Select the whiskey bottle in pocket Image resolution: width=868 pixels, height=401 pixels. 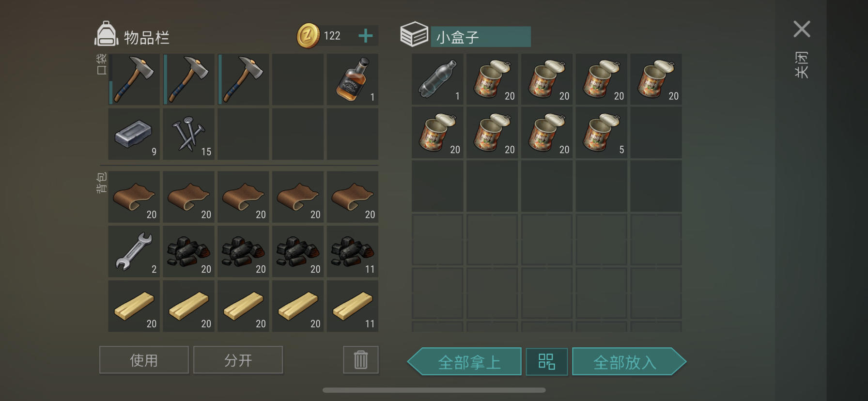[x=353, y=79]
